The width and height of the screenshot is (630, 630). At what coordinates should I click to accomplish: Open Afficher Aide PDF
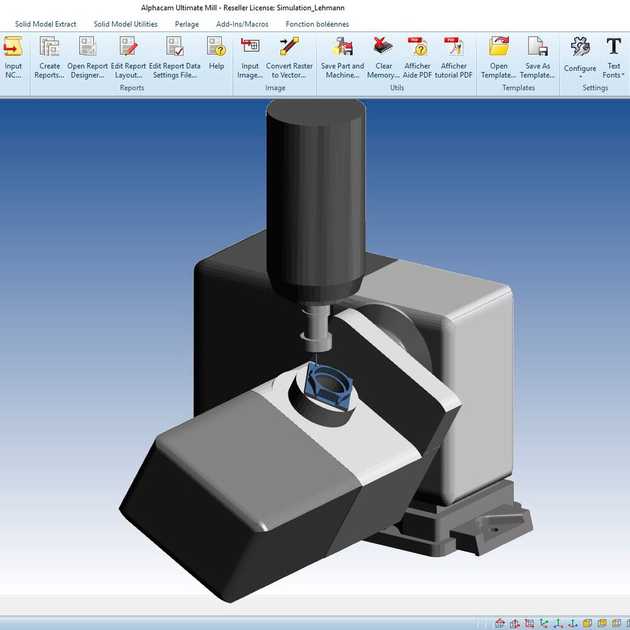click(417, 47)
